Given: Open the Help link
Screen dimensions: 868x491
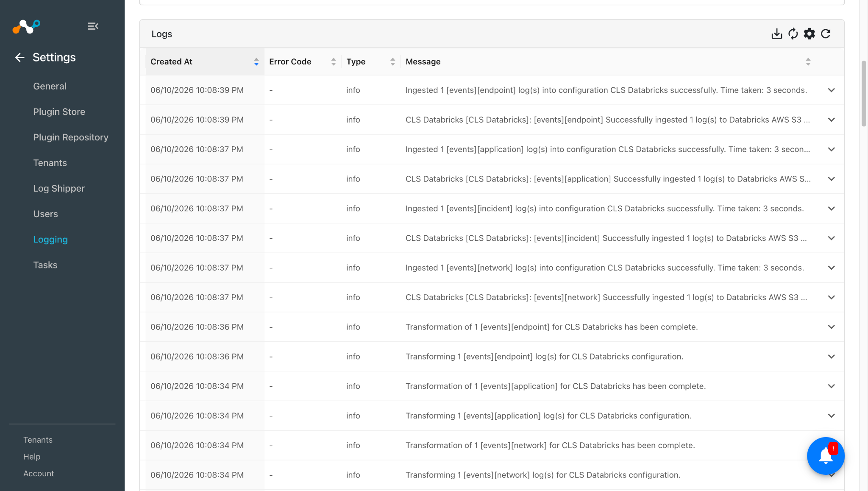Looking at the screenshot, I should [32, 457].
